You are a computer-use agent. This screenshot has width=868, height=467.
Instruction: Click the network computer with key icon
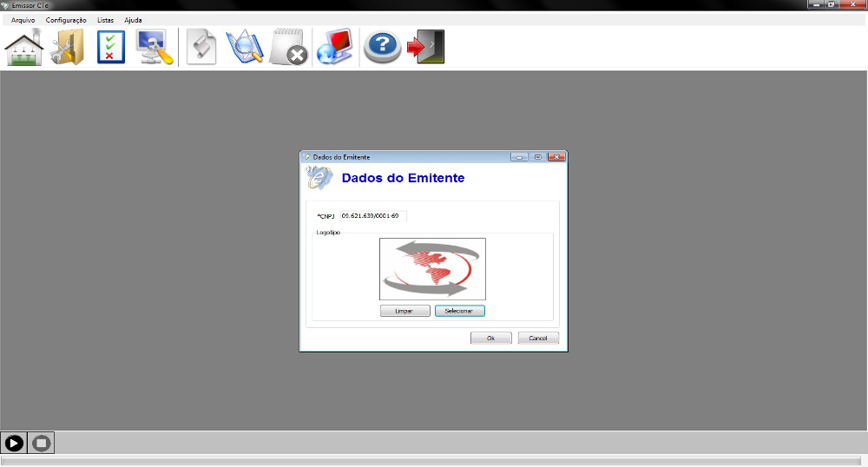click(155, 48)
